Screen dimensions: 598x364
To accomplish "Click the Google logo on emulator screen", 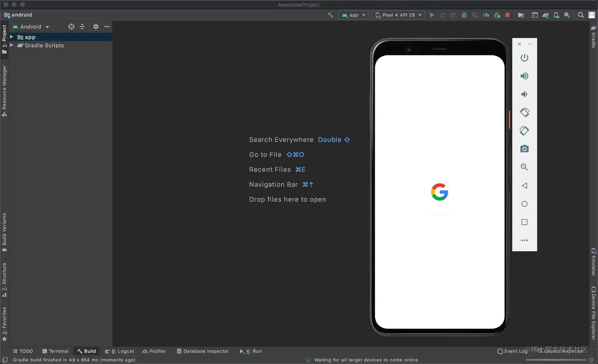I will [x=439, y=192].
